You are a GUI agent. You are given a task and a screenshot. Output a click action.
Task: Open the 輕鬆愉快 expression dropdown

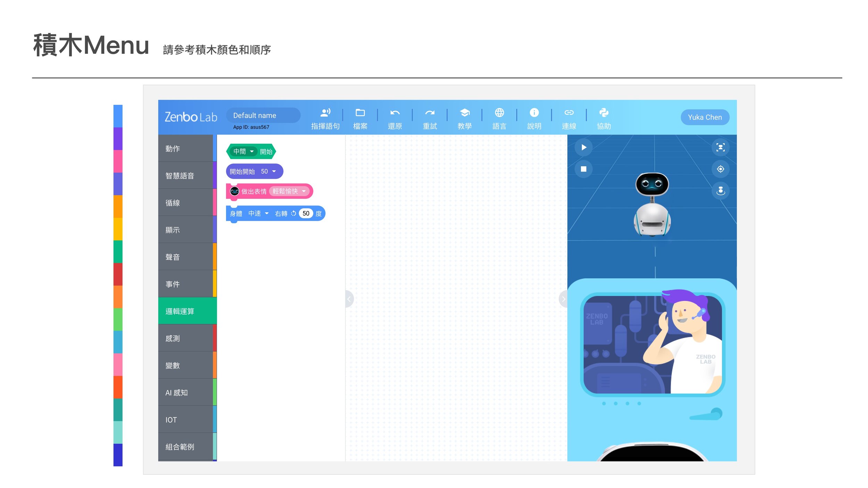pyautogui.click(x=289, y=191)
